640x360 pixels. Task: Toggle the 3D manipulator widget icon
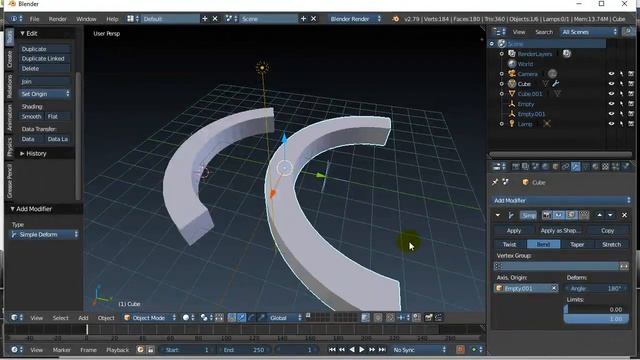point(232,318)
